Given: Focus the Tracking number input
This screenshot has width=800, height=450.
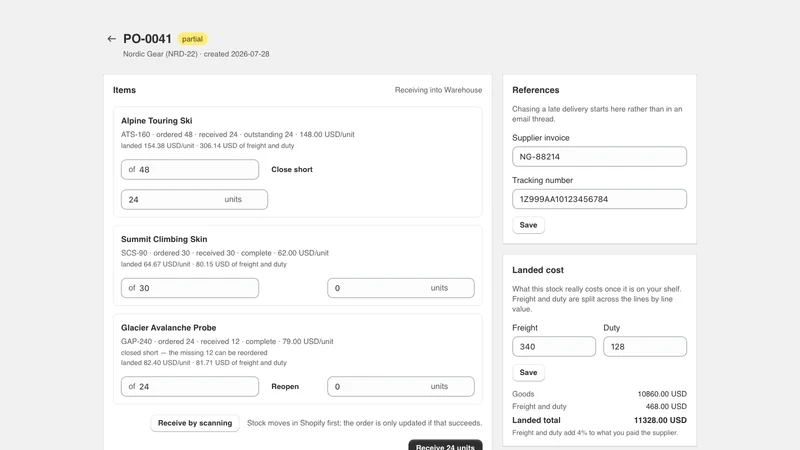Looking at the screenshot, I should (599, 199).
